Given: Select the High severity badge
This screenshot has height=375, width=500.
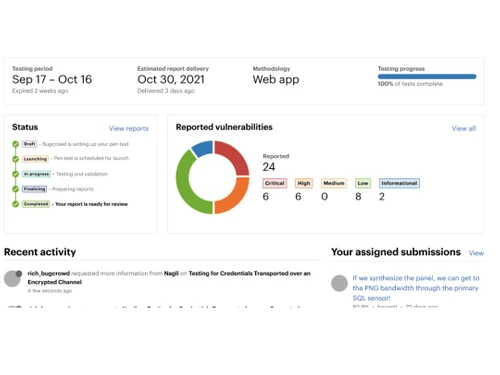Looking at the screenshot, I should (304, 183).
